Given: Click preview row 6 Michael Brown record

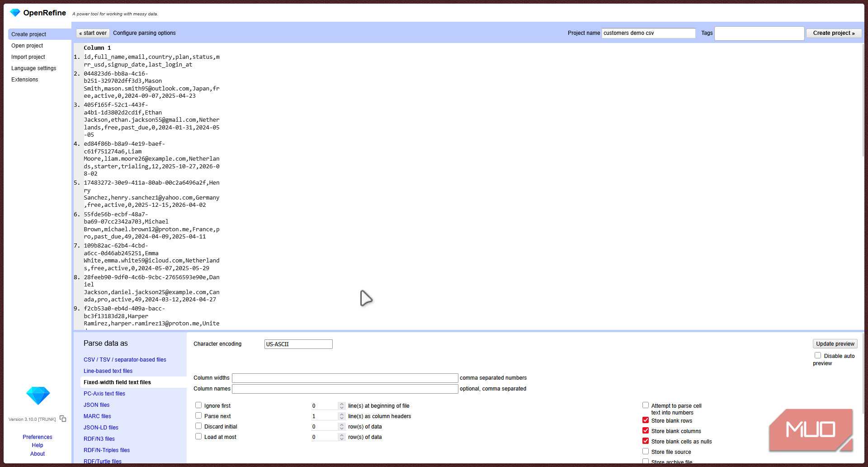Looking at the screenshot, I should [151, 225].
